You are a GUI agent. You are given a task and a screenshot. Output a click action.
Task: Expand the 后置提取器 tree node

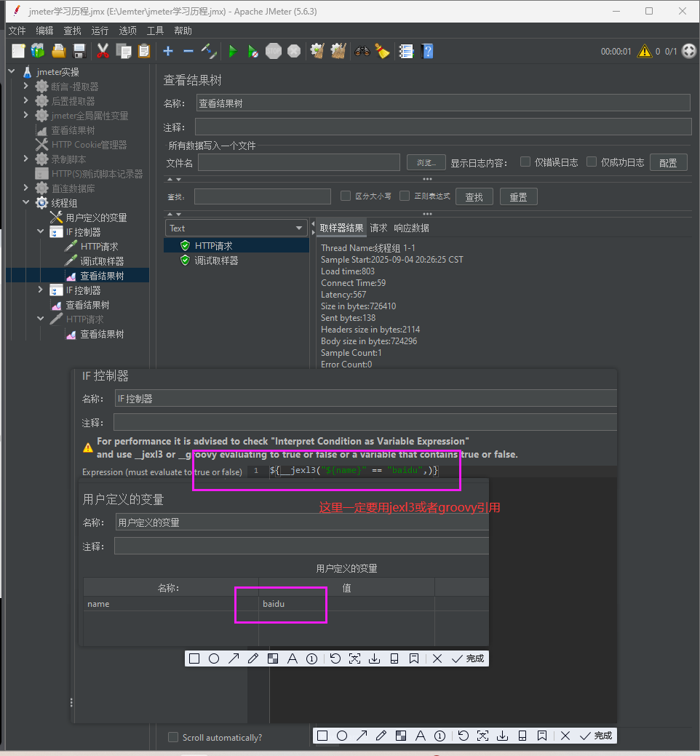[x=26, y=100]
